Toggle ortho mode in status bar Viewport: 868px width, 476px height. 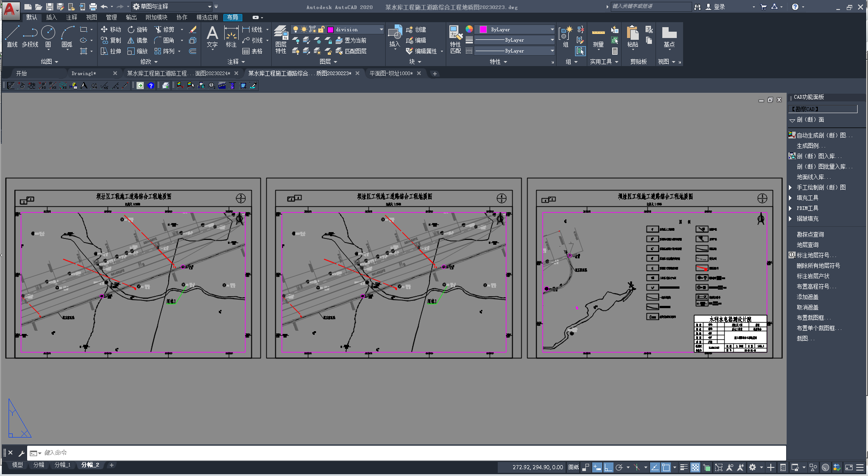tap(608, 467)
